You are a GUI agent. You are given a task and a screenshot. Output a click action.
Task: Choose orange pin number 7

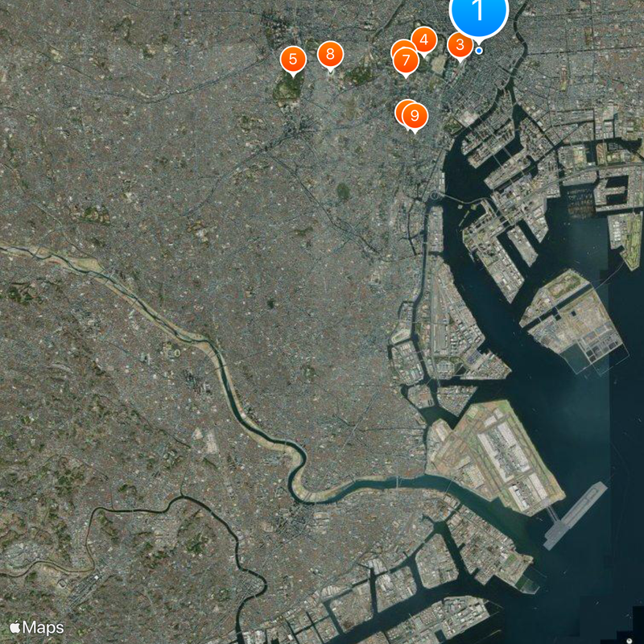click(406, 61)
